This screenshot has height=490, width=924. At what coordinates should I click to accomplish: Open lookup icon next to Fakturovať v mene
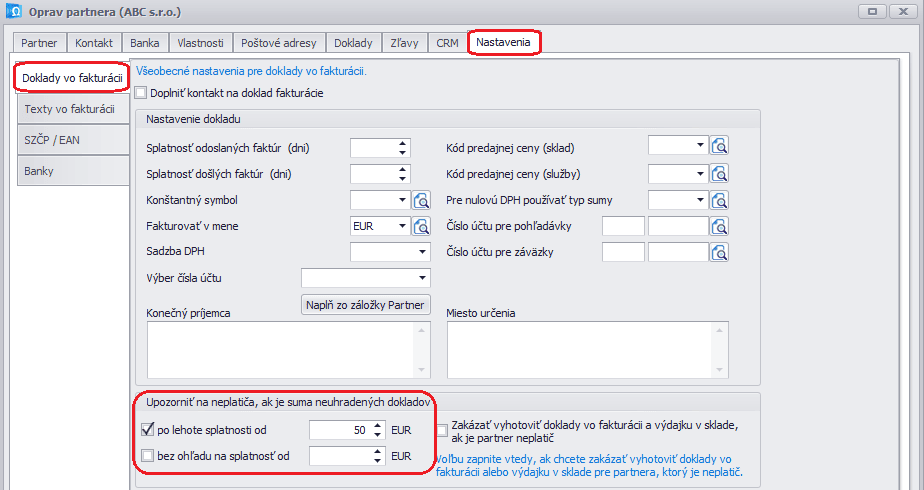tap(421, 226)
